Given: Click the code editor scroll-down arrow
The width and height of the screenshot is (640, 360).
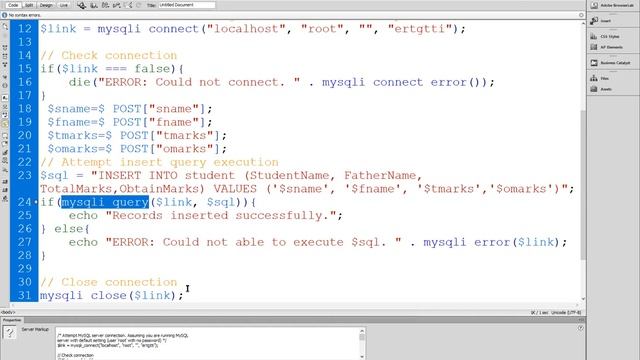Looking at the screenshot, I should (x=583, y=299).
